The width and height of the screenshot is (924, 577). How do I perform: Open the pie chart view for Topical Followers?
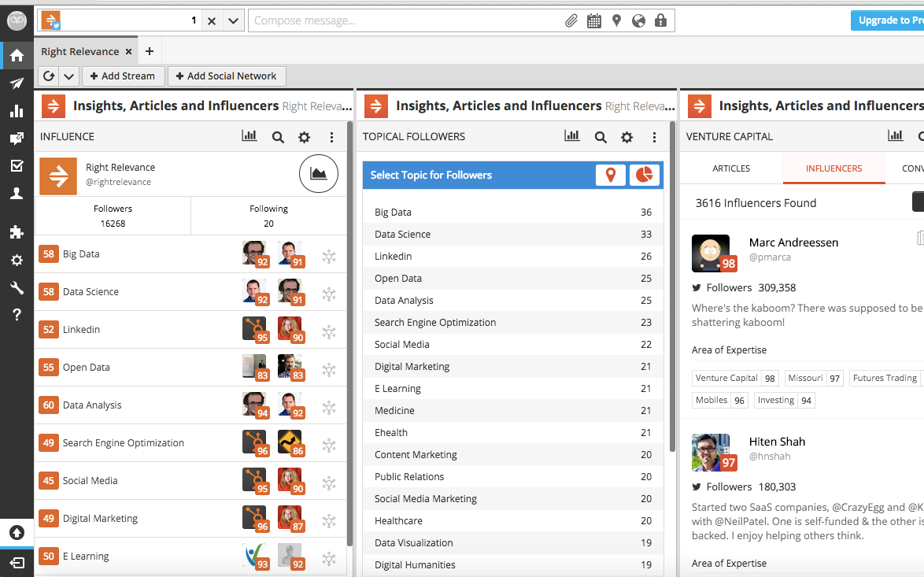point(644,176)
